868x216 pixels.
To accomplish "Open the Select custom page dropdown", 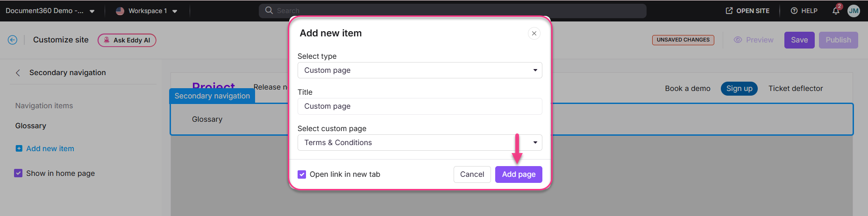I will pyautogui.click(x=420, y=143).
